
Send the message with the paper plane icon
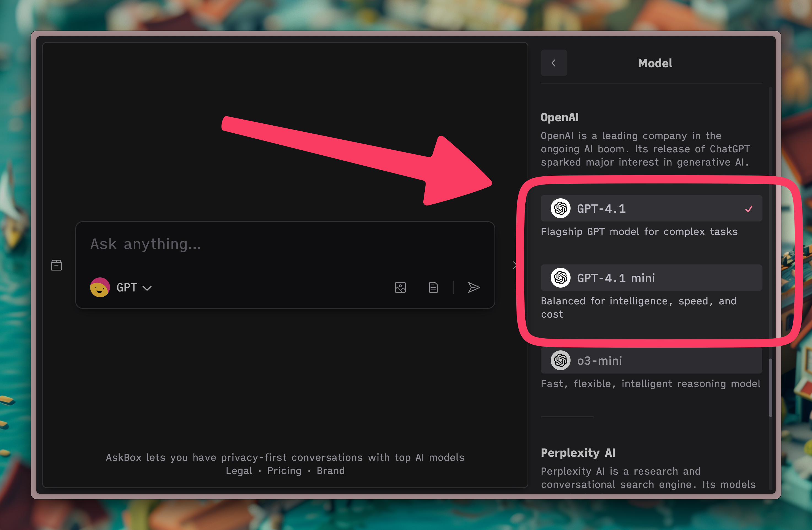474,288
